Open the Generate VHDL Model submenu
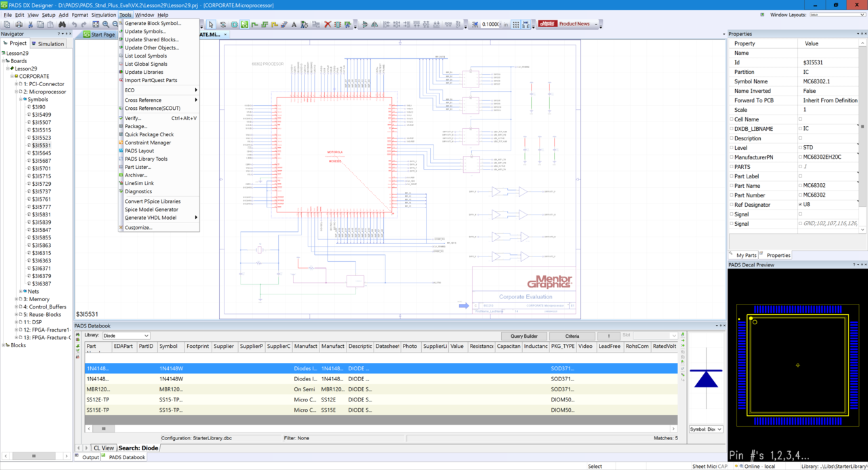This screenshot has height=470, width=868. 159,218
